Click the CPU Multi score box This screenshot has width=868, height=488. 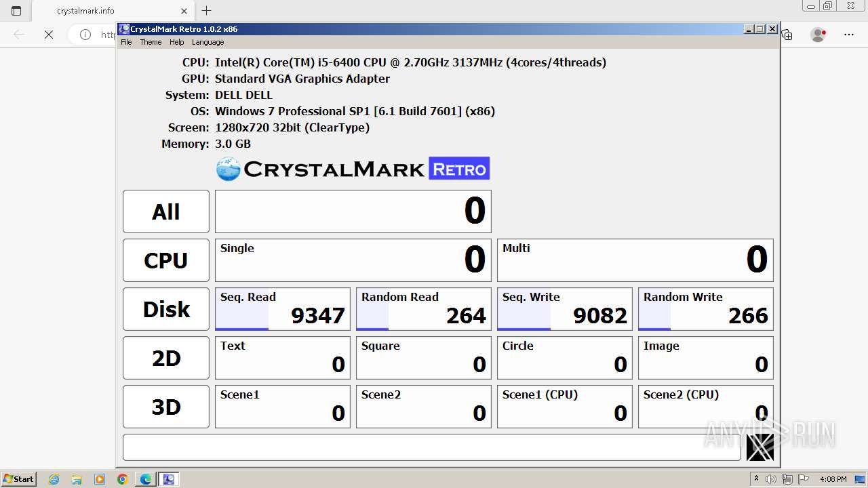[635, 260]
